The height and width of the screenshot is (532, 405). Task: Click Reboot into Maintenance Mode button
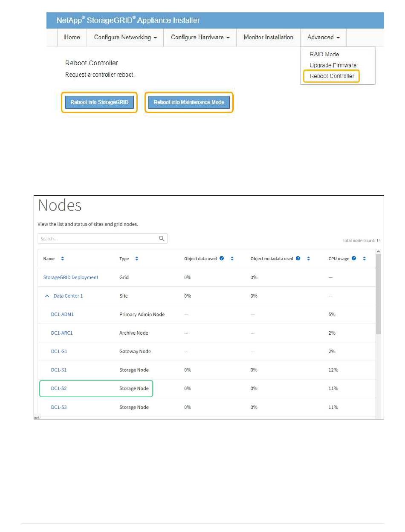click(189, 102)
